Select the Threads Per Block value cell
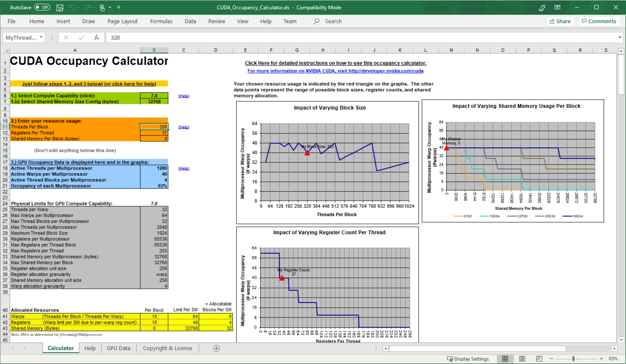This screenshot has height=364, width=626. [154, 127]
